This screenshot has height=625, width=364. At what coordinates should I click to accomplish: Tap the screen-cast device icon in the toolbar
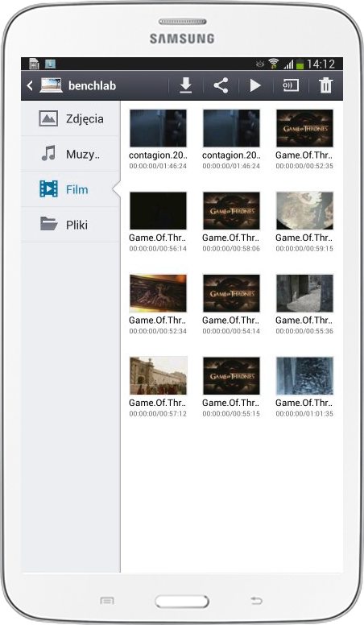pos(290,85)
